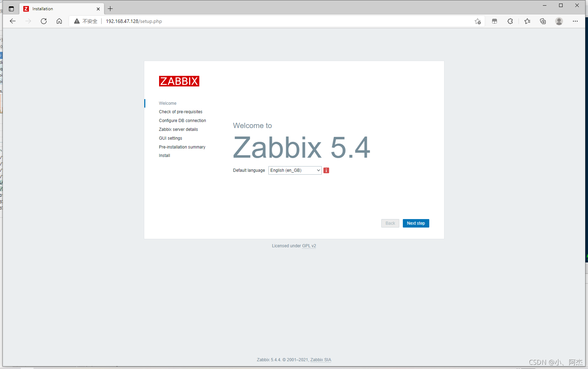Open the tab actions menu icon
This screenshot has height=369, width=588.
point(11,9)
